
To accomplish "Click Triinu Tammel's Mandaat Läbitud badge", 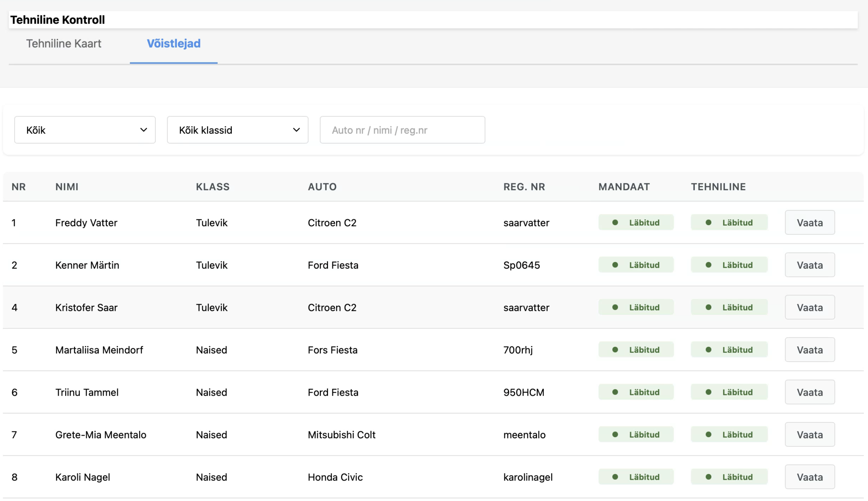I will [636, 392].
